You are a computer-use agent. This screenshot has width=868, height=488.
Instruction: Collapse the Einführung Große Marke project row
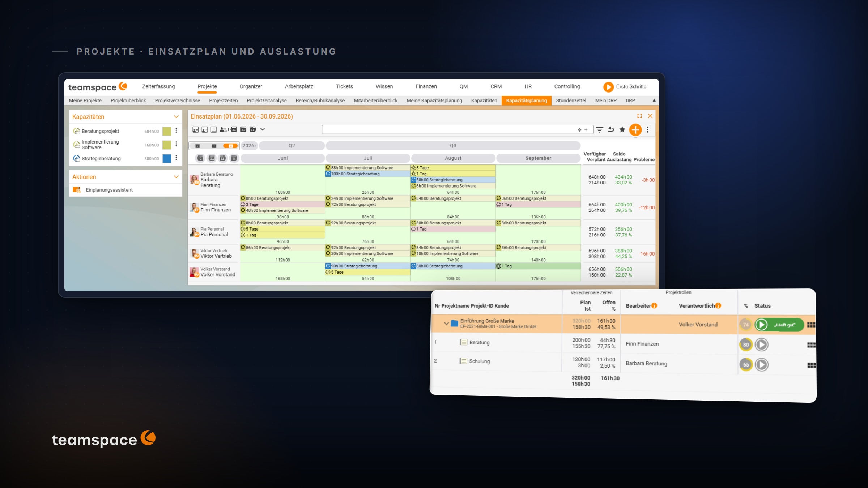(x=446, y=324)
